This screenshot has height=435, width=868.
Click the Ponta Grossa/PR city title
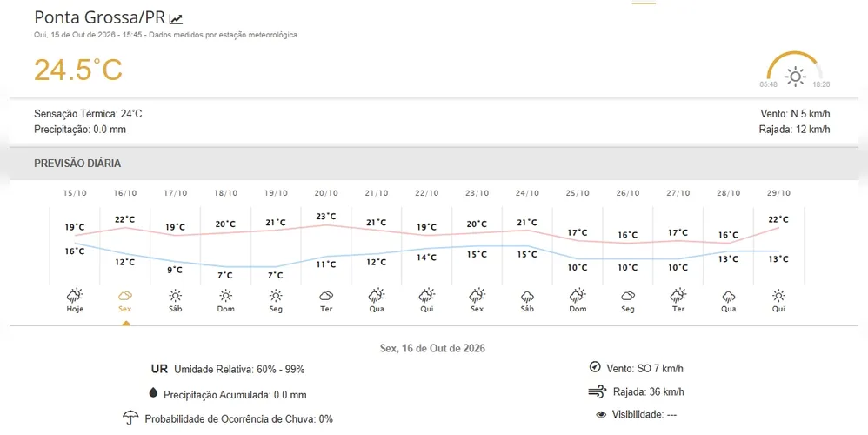(100, 17)
